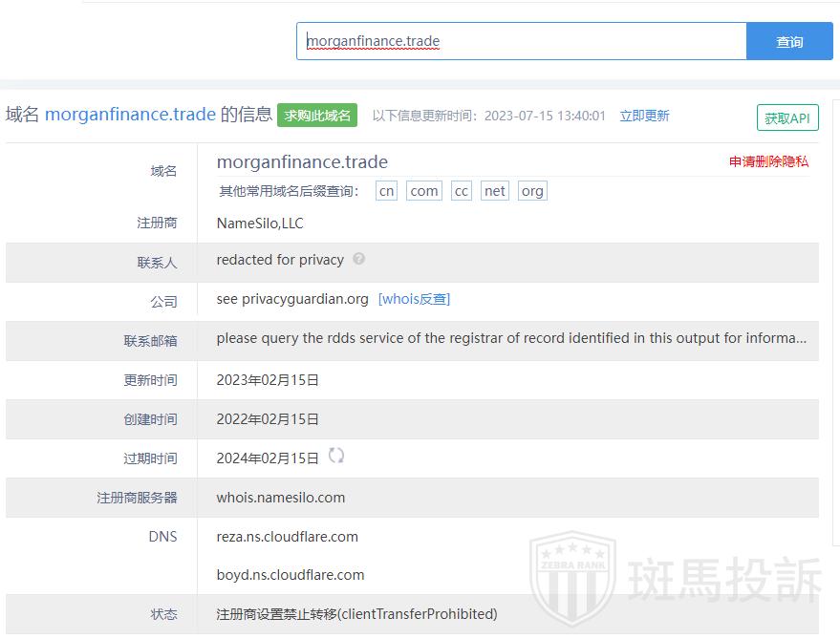Viewport: 840px width, 639px height.
Task: Click the 状态 row label
Action: pyautogui.click(x=164, y=614)
